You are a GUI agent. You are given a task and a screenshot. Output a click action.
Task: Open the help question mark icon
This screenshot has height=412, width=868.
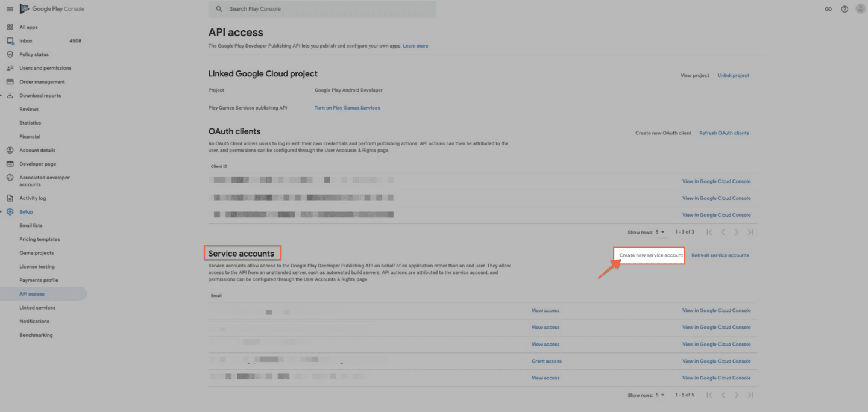tap(844, 9)
